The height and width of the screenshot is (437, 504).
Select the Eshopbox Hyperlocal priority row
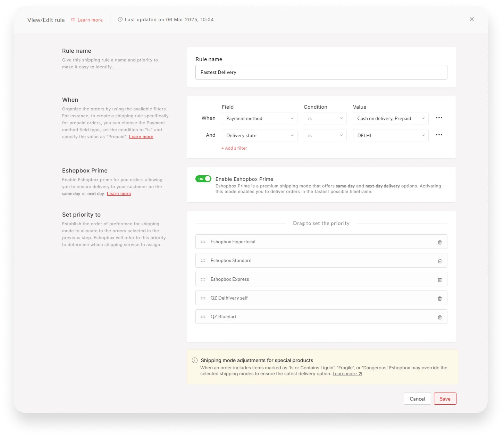pos(321,242)
